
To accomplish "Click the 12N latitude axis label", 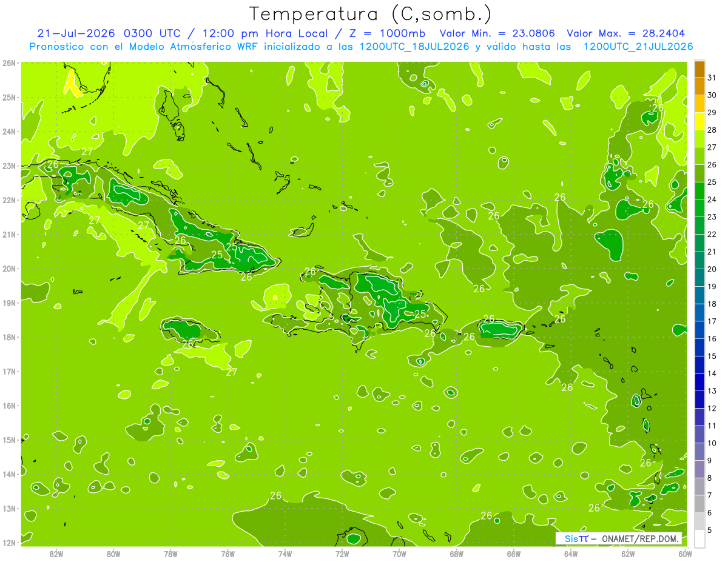I will click(x=9, y=543).
